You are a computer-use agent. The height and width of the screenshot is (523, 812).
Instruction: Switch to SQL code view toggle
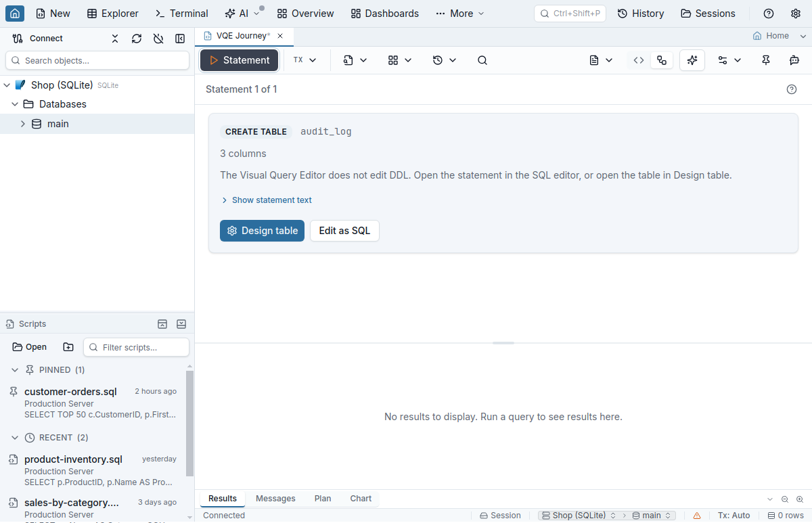tap(639, 60)
